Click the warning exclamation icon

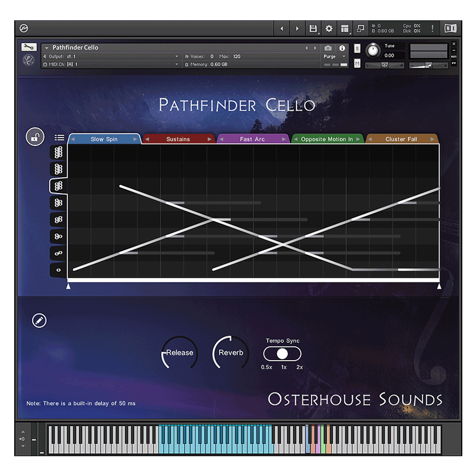[432, 29]
